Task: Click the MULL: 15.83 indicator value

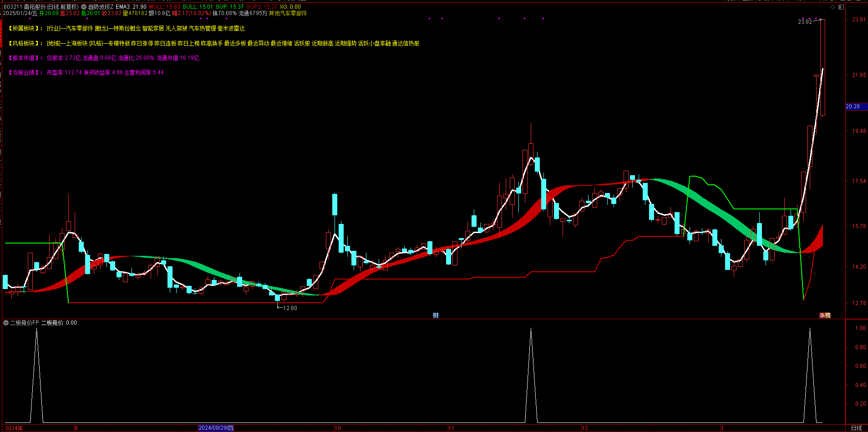Action: click(165, 7)
